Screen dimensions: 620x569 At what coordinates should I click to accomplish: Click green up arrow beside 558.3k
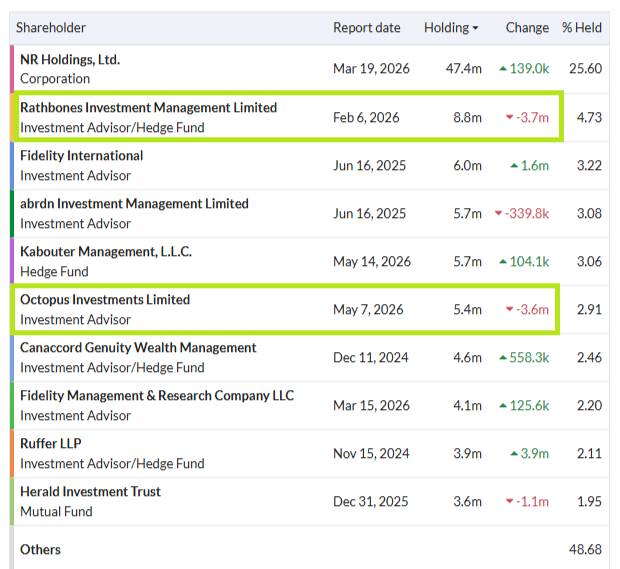pyautogui.click(x=503, y=357)
